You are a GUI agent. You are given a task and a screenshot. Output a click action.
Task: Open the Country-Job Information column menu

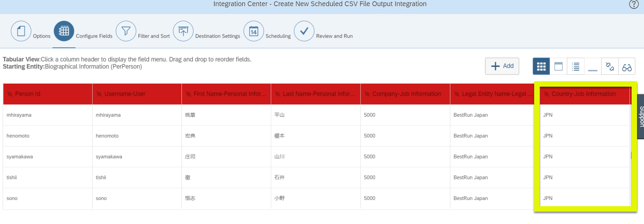point(584,94)
